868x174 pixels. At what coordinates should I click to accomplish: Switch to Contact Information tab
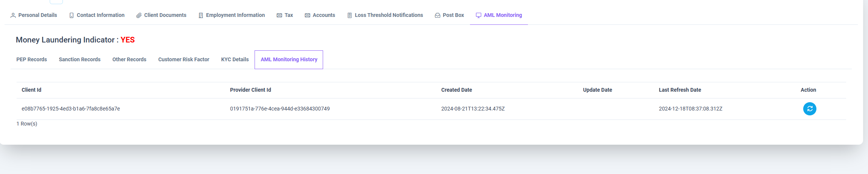[97, 15]
